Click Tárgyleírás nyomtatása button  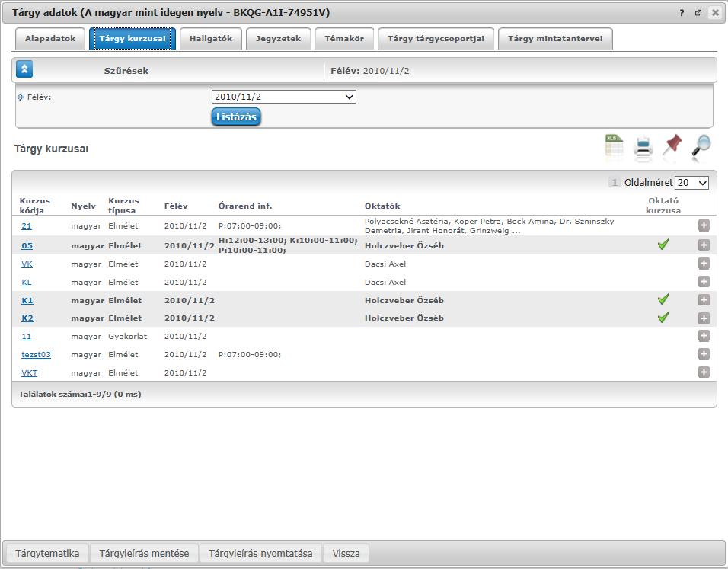(260, 553)
